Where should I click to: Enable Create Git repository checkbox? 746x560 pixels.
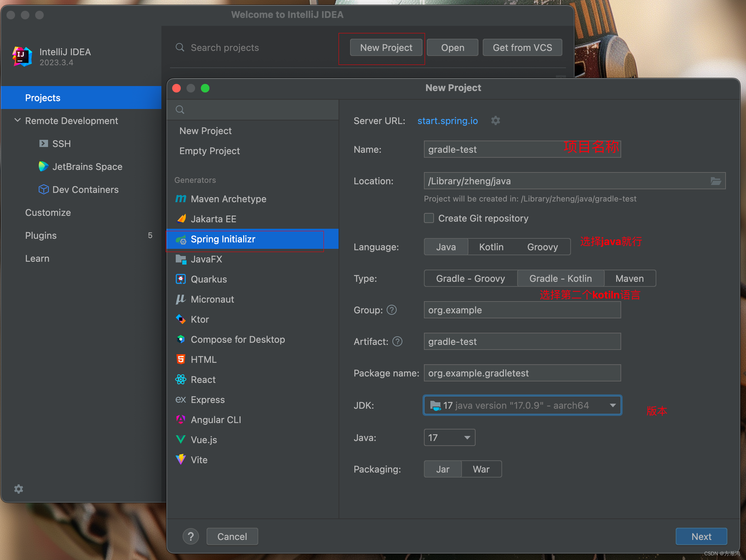pyautogui.click(x=429, y=218)
